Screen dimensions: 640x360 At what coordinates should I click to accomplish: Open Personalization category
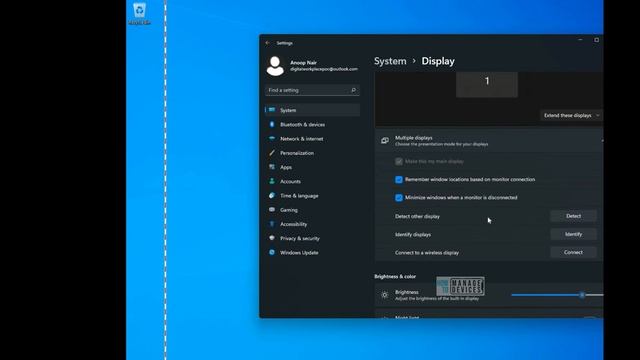(313, 153)
